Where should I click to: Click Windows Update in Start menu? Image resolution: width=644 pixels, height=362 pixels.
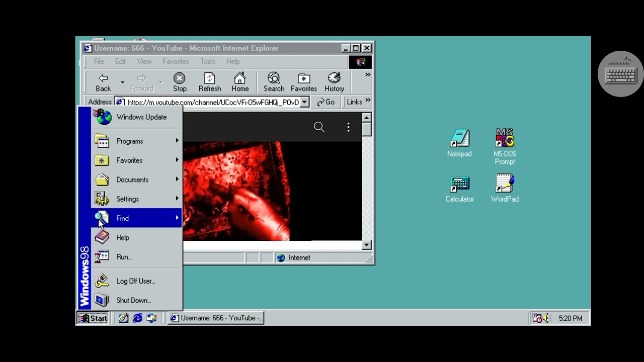coord(136,117)
